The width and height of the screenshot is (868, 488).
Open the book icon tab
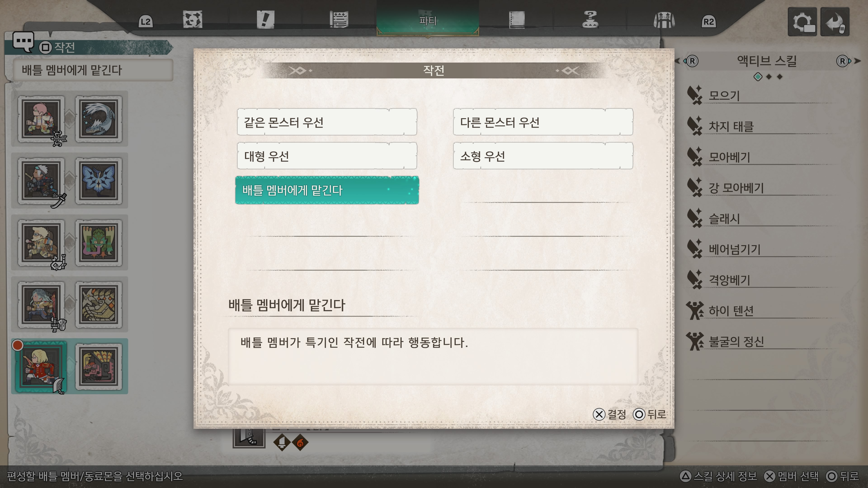517,19
